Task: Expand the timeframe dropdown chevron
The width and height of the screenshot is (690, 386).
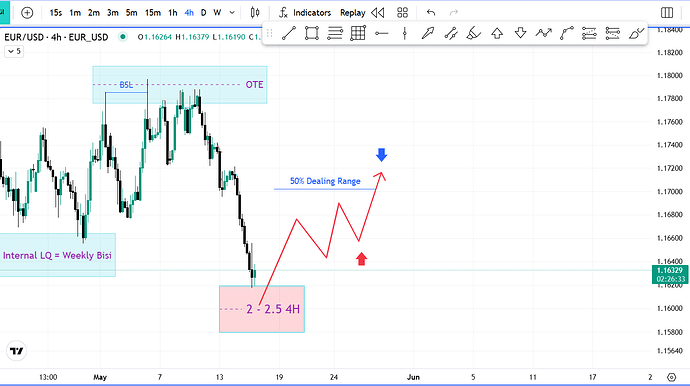Action: pos(232,13)
